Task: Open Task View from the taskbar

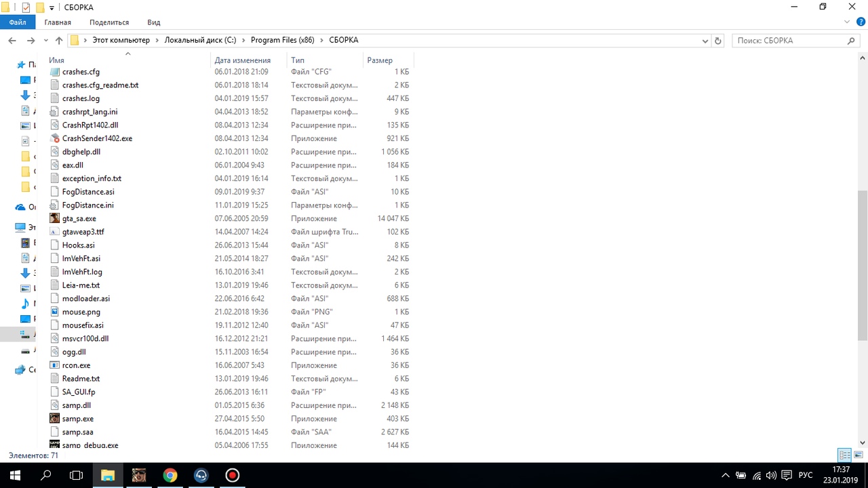Action: [x=77, y=475]
